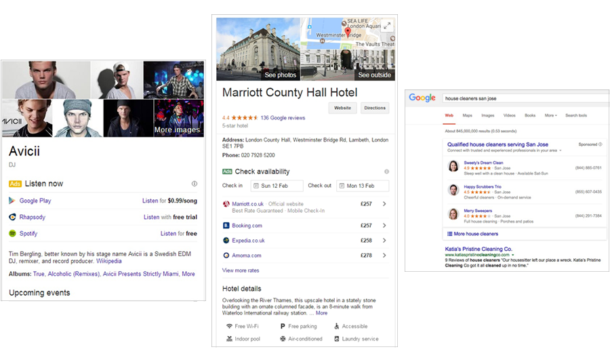Click Qualified house cleaners serving San Jose
This screenshot has width=610, height=364.
[497, 144]
